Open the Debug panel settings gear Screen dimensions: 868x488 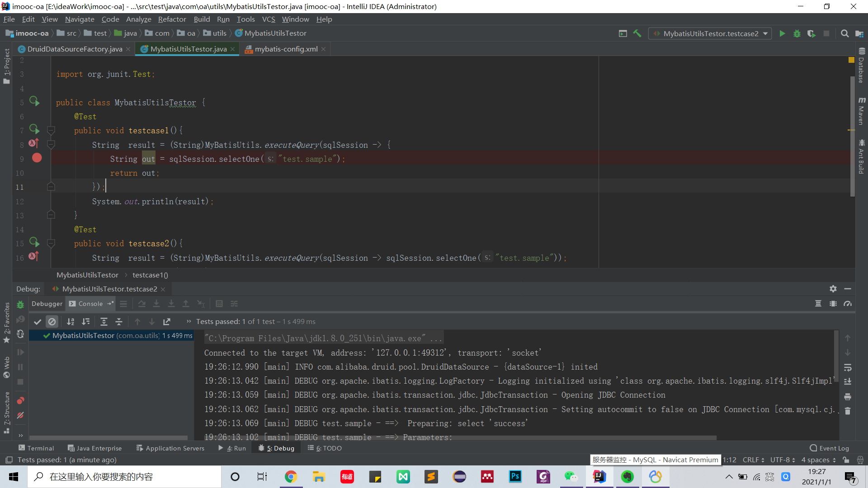833,289
